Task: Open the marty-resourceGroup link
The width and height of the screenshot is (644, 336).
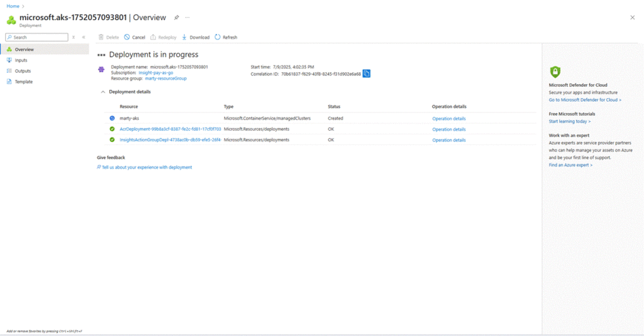Action: click(x=165, y=79)
